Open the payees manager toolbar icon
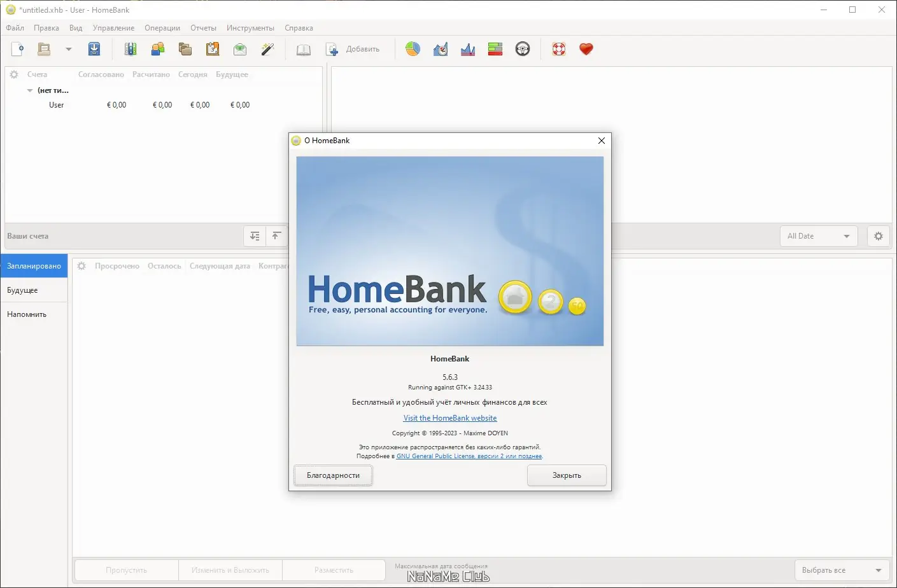897x588 pixels. click(158, 49)
